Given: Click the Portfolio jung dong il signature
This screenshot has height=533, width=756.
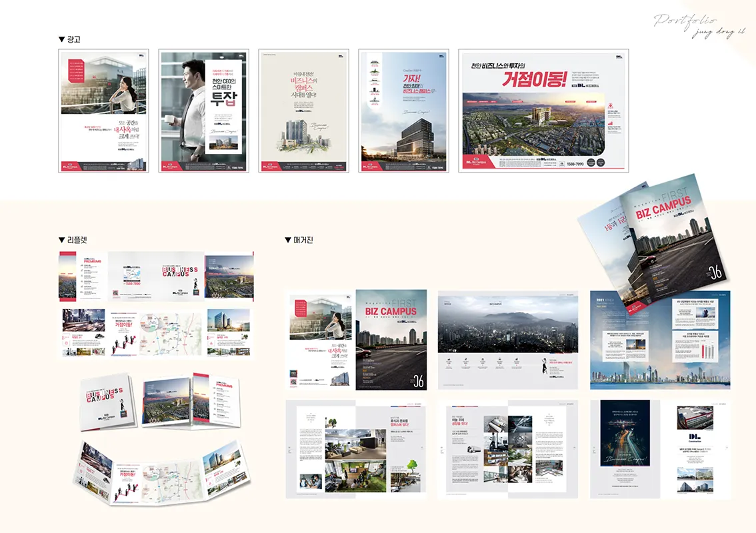Looking at the screenshot, I should (x=697, y=25).
